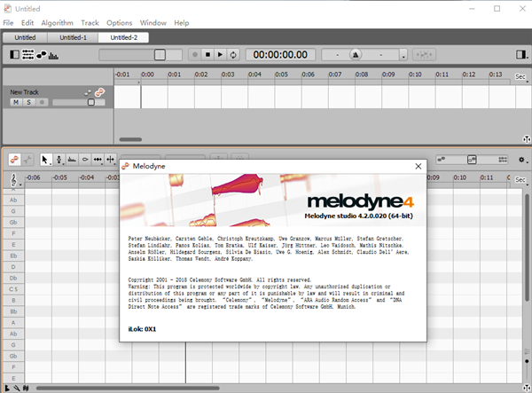The height and width of the screenshot is (393, 532).
Task: Click the single blobs display mode icon
Action: [x=441, y=159]
